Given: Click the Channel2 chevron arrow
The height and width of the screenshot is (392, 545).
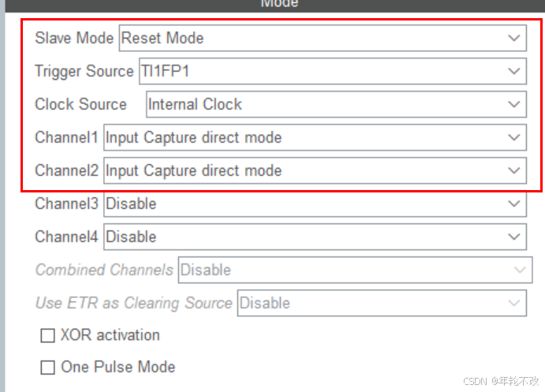Looking at the screenshot, I should pyautogui.click(x=515, y=170).
